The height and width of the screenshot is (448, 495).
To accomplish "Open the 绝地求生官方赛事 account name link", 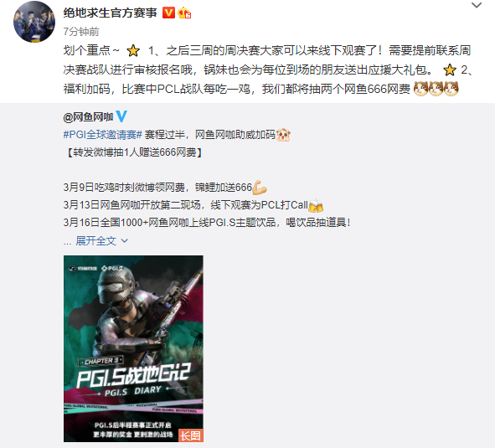I will [x=111, y=13].
